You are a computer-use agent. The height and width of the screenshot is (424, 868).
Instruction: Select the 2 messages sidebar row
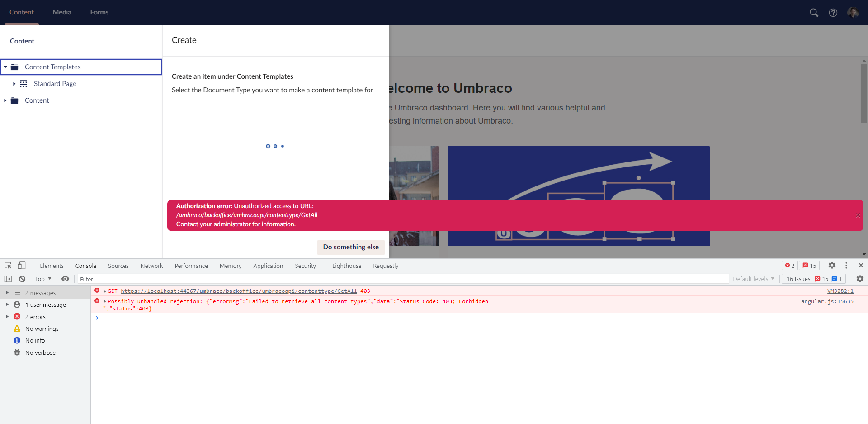coord(45,293)
